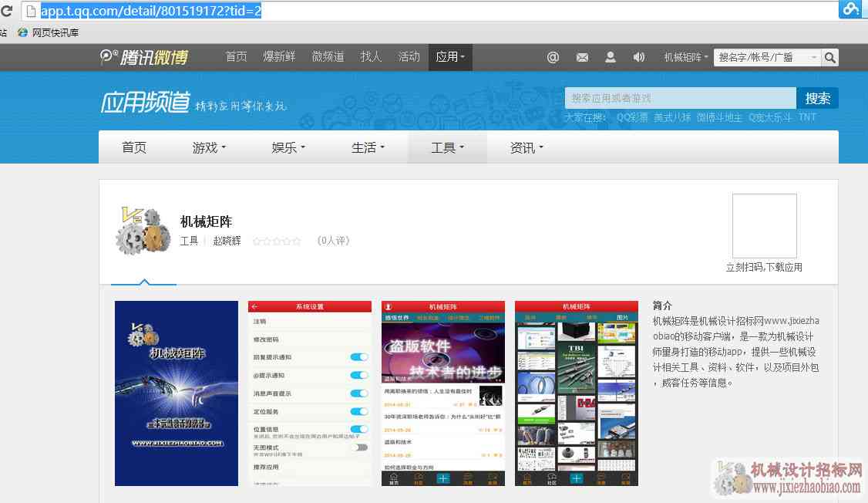Click the 立刻扫码,下载应用 caption
This screenshot has width=868, height=503.
tap(764, 268)
